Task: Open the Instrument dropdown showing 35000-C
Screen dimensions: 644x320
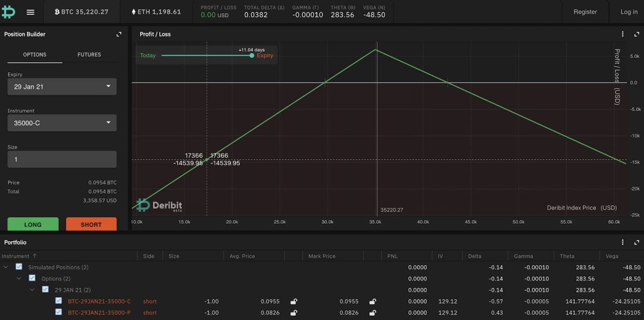Action: pyautogui.click(x=62, y=123)
